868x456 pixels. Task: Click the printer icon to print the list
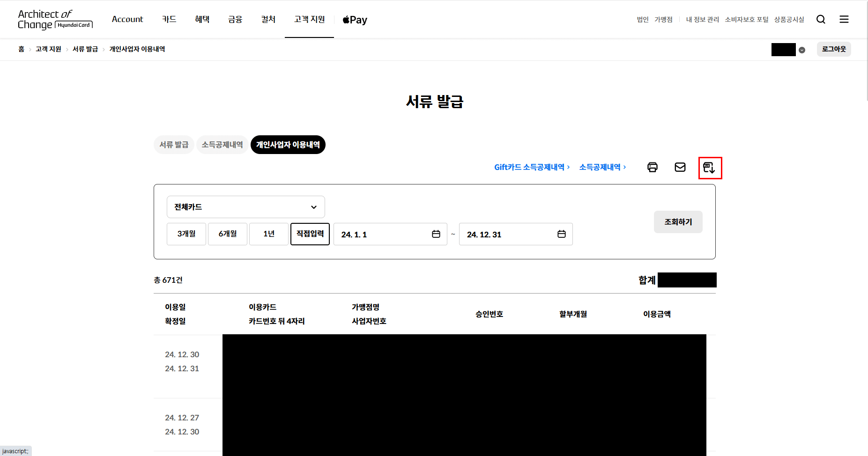tap(653, 167)
